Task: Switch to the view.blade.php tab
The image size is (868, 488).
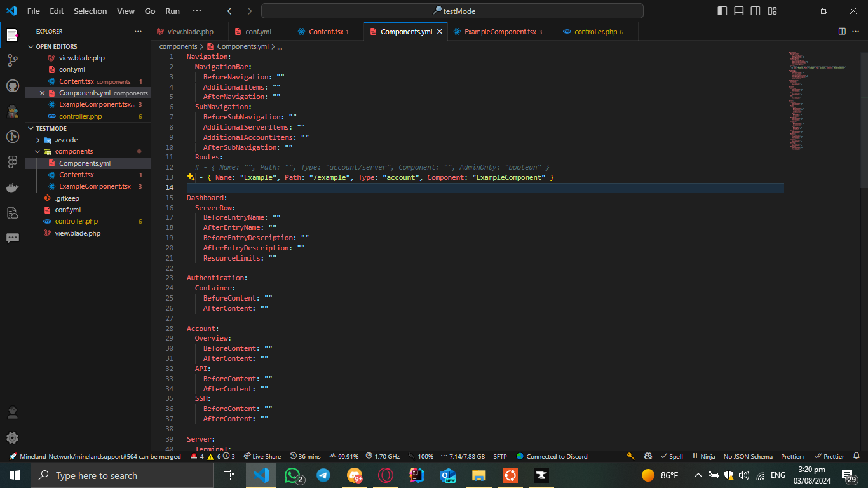Action: 189,31
